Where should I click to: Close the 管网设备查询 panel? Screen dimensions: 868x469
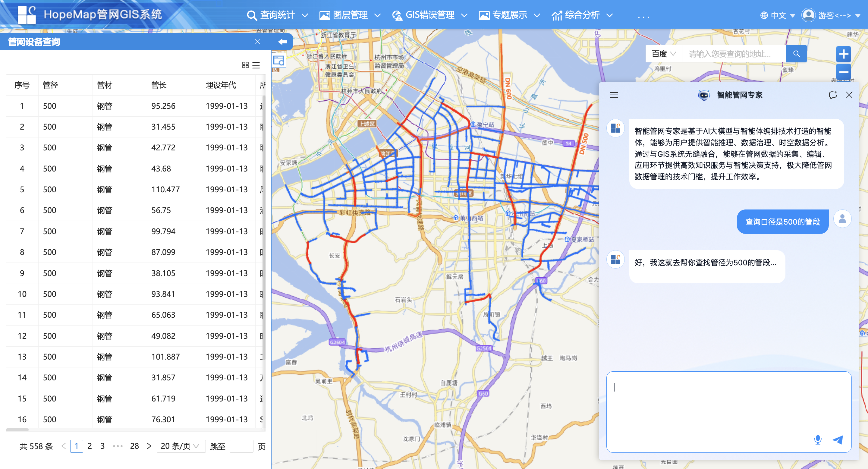click(x=257, y=42)
